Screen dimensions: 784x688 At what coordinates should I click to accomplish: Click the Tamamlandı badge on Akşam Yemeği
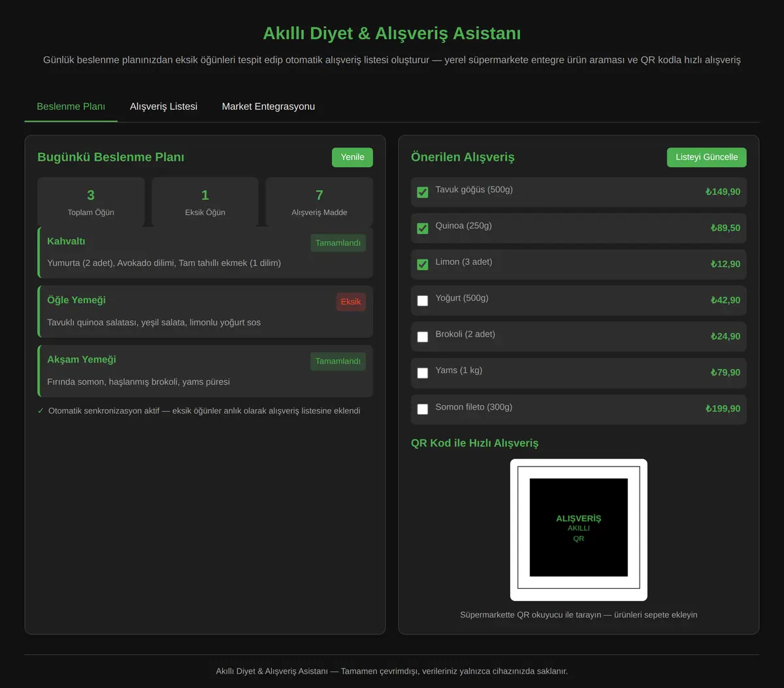[x=338, y=361]
